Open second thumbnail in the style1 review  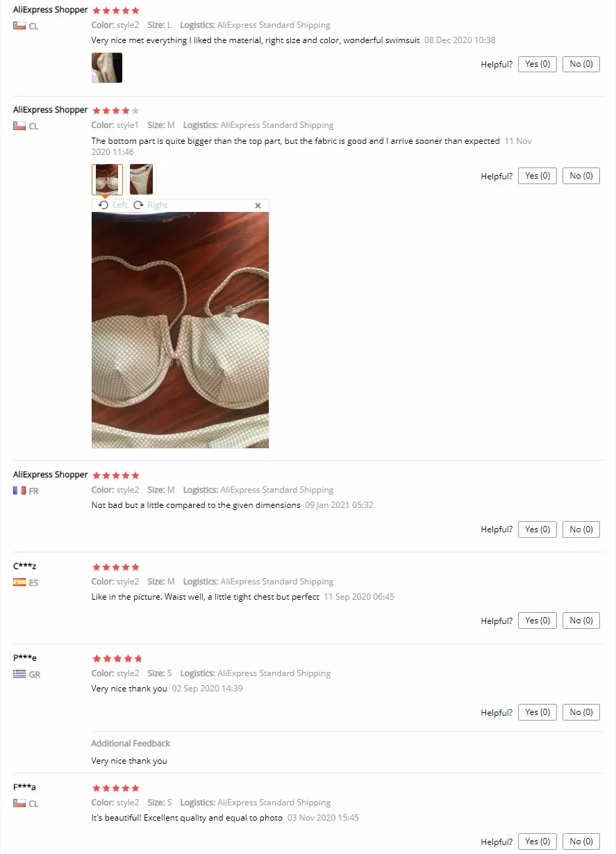[142, 179]
